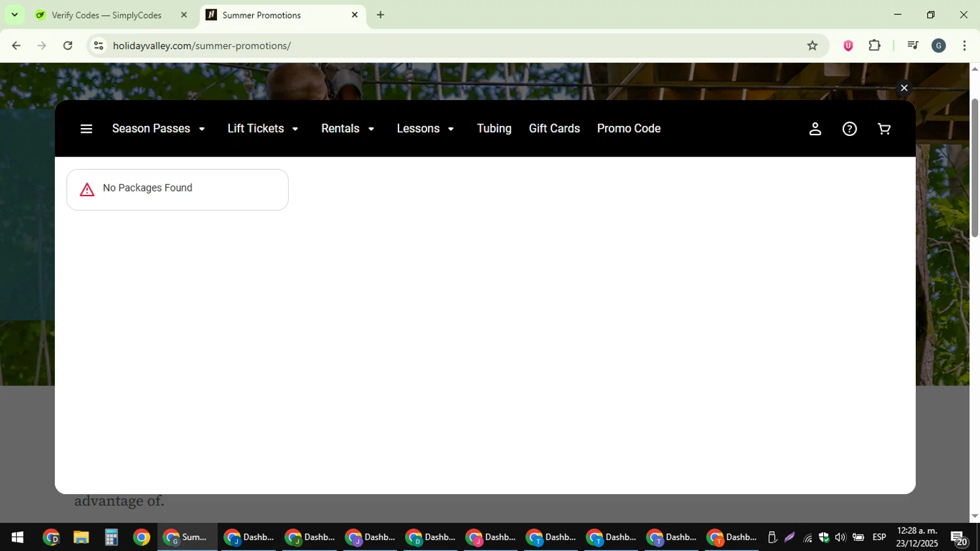Image resolution: width=980 pixels, height=551 pixels.
Task: Open the Promo Code menu item
Action: [629, 129]
